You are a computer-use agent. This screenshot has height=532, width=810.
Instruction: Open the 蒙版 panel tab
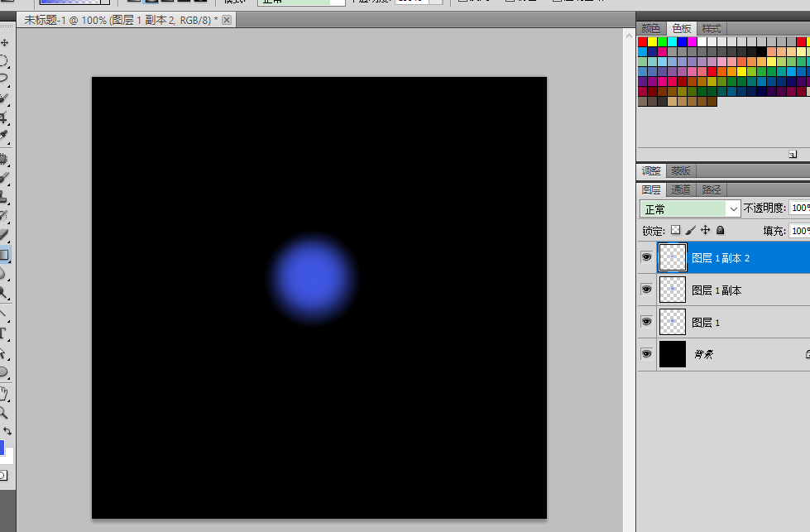681,170
